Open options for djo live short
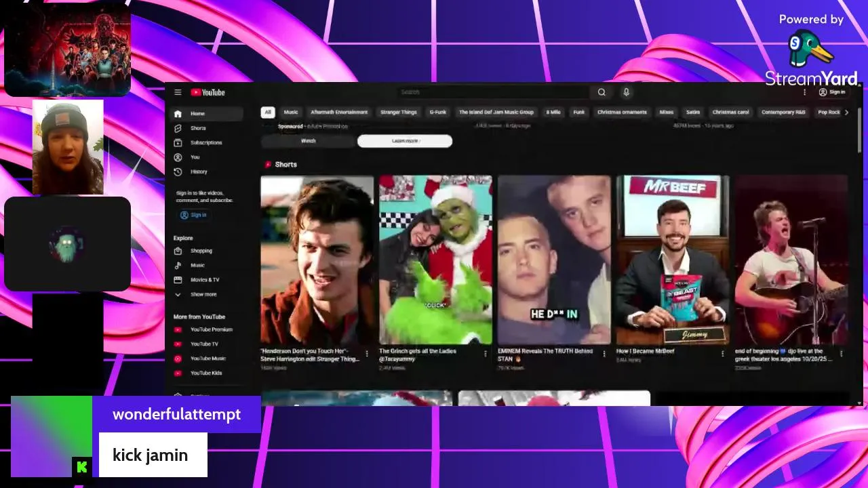The height and width of the screenshot is (488, 868). (x=842, y=354)
